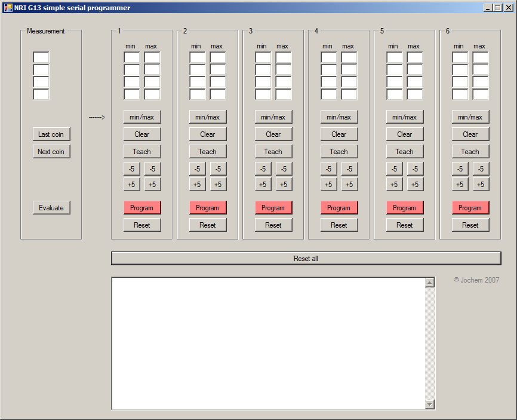This screenshot has width=517, height=420.
Task: Click min/max button in group 5
Action: (x=405, y=117)
